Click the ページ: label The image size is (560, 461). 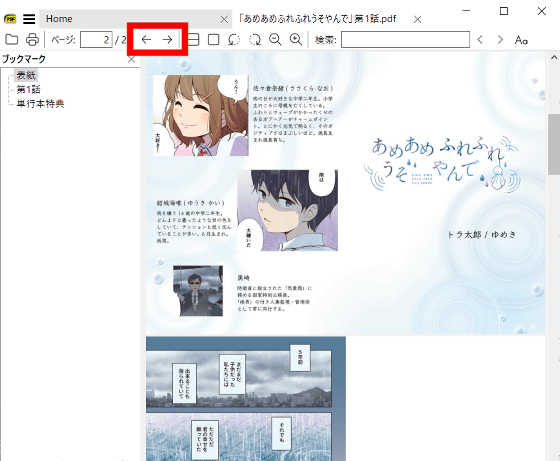click(x=63, y=39)
